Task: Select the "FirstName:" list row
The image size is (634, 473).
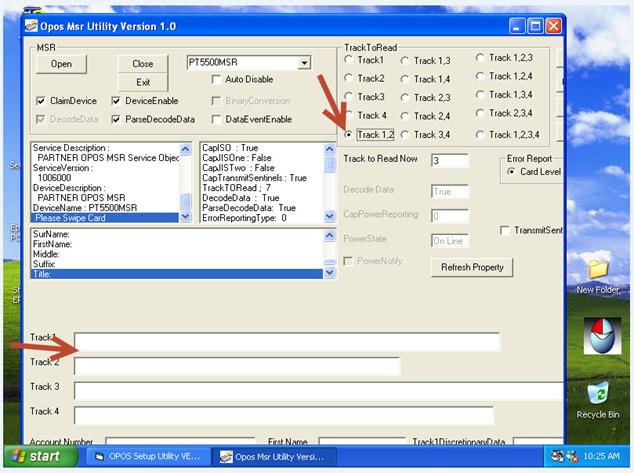Action: click(x=178, y=244)
